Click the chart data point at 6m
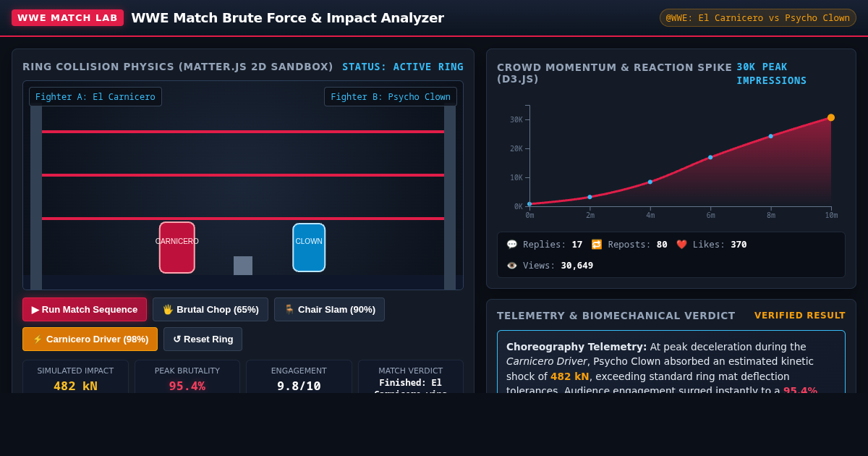 pos(710,157)
